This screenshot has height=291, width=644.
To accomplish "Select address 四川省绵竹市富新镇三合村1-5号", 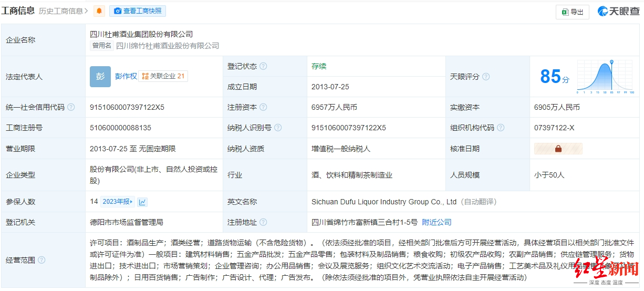I will click(365, 222).
